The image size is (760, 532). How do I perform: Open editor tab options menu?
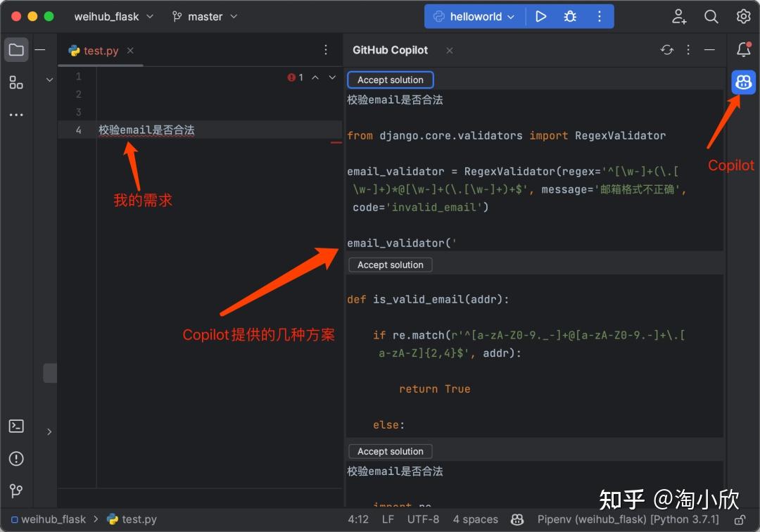[326, 50]
